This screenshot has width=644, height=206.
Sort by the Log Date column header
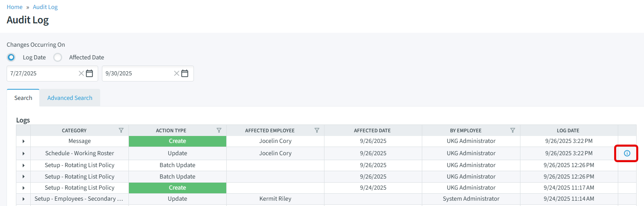coord(568,130)
